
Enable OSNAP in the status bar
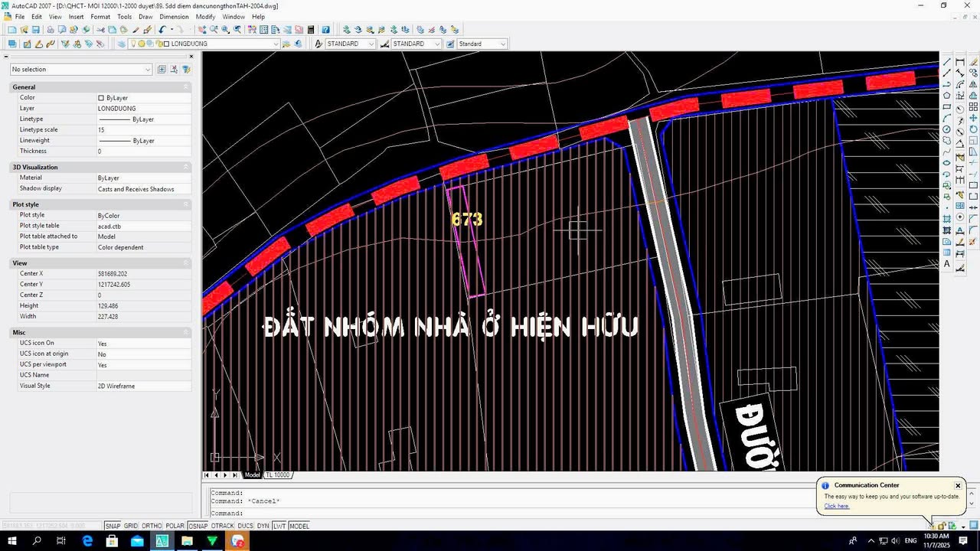(x=198, y=526)
